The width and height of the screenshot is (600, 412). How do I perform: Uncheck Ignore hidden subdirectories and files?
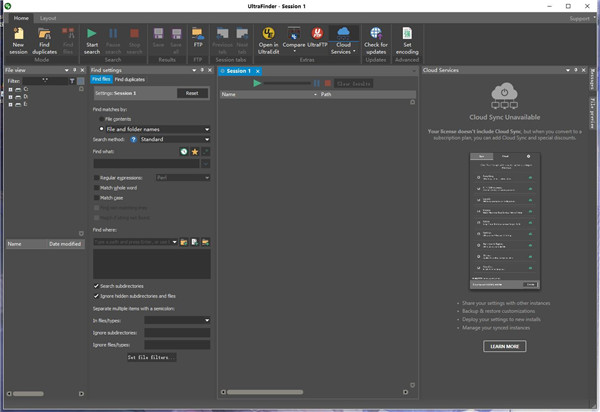[96, 296]
